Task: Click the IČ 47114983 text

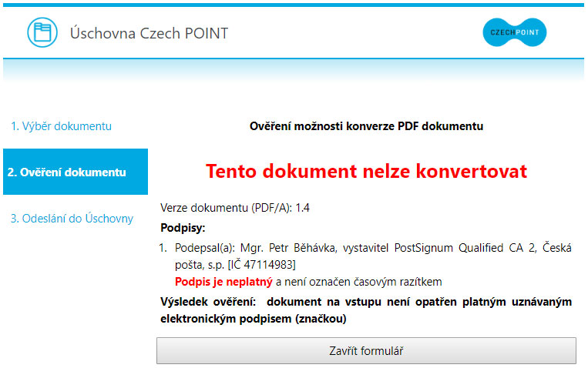Action: (x=262, y=265)
